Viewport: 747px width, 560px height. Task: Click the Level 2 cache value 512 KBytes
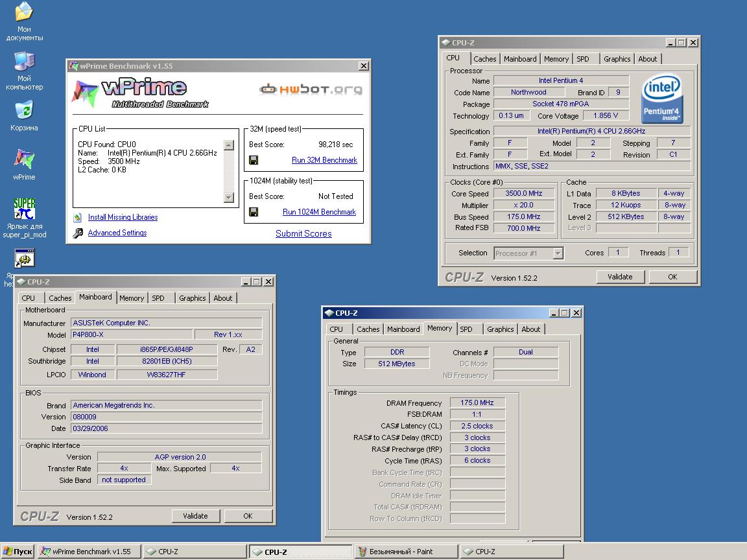coord(626,216)
